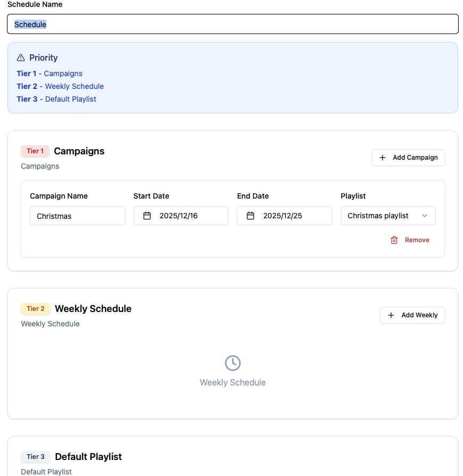The image size is (463, 476).
Task: Expand the Christmas playlist dropdown chevron
Action: pos(425,216)
